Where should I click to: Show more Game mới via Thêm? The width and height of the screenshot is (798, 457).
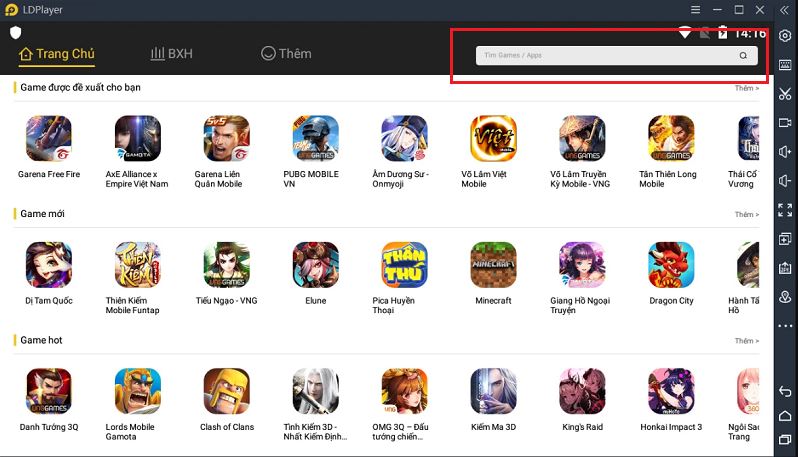click(x=747, y=214)
